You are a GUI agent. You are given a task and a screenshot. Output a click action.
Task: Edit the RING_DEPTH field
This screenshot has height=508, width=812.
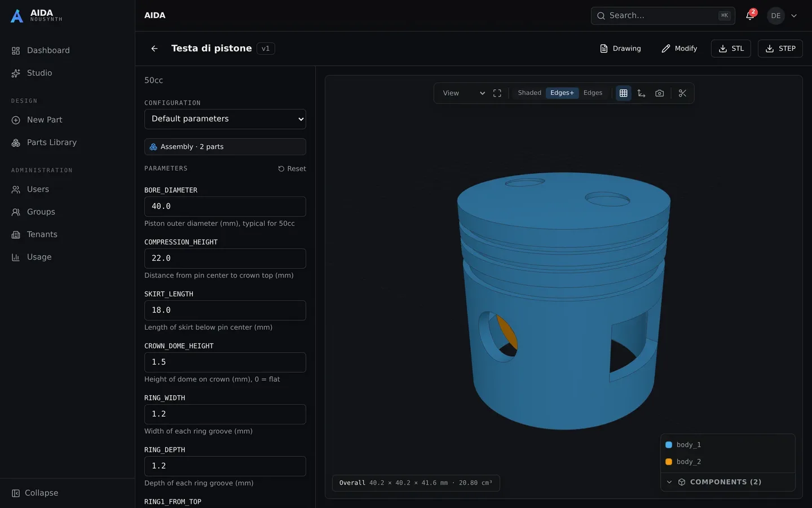pyautogui.click(x=225, y=466)
